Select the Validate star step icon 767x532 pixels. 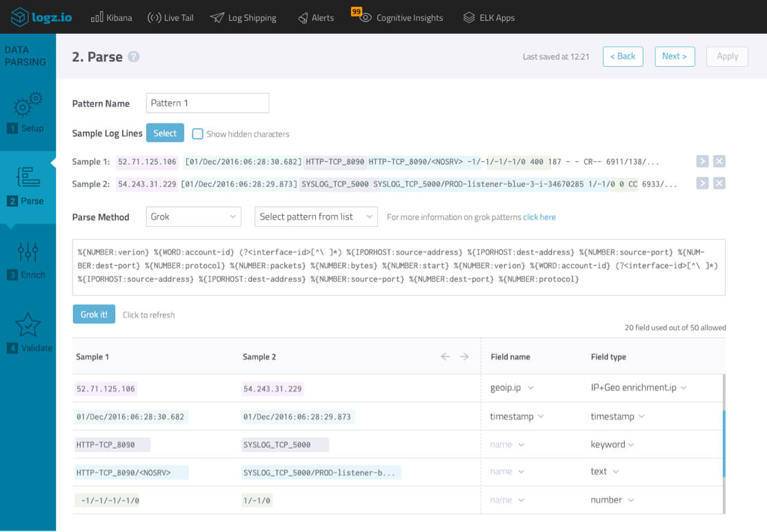[x=28, y=325]
